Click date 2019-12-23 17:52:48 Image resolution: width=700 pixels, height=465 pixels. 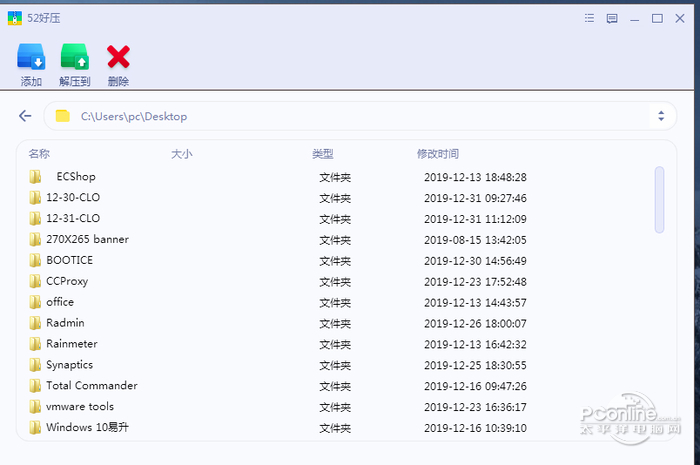tap(475, 282)
